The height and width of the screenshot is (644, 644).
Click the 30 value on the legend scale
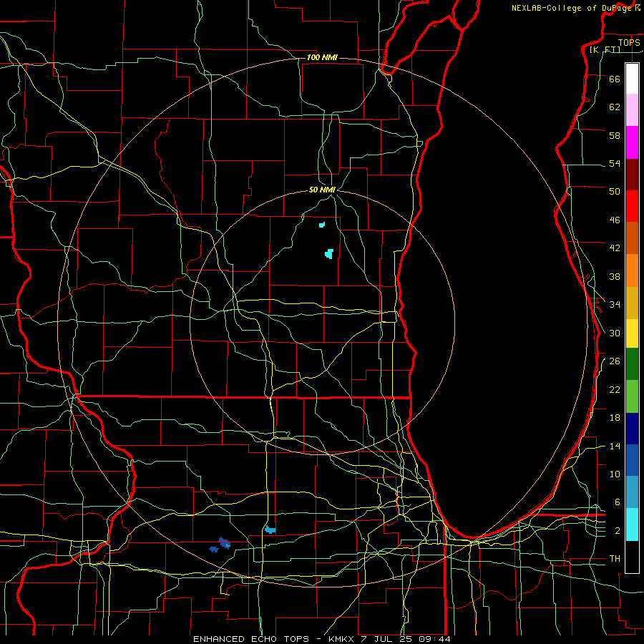(615, 333)
